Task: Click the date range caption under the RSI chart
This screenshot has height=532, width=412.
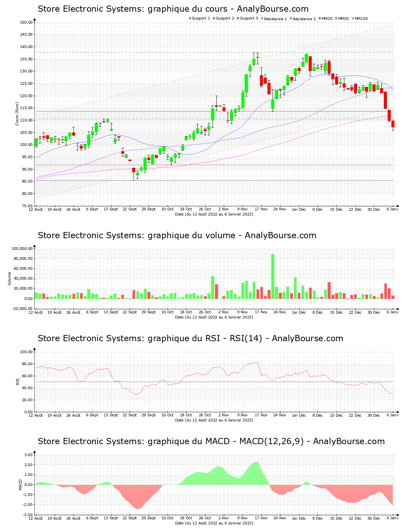Action: (214, 420)
